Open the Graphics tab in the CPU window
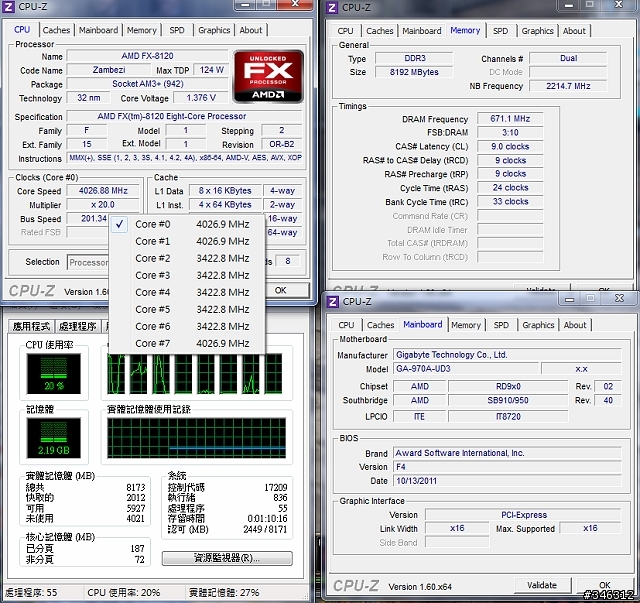This screenshot has width=640, height=603. (214, 30)
